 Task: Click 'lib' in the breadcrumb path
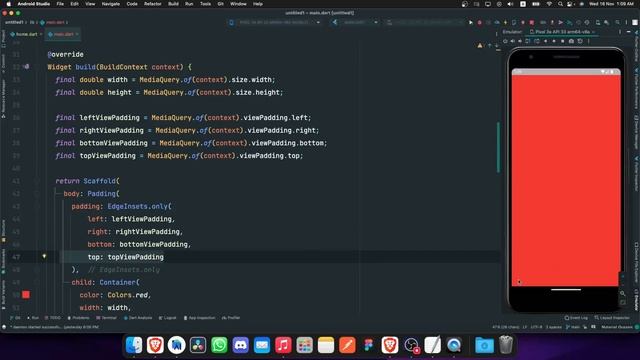coord(31,22)
